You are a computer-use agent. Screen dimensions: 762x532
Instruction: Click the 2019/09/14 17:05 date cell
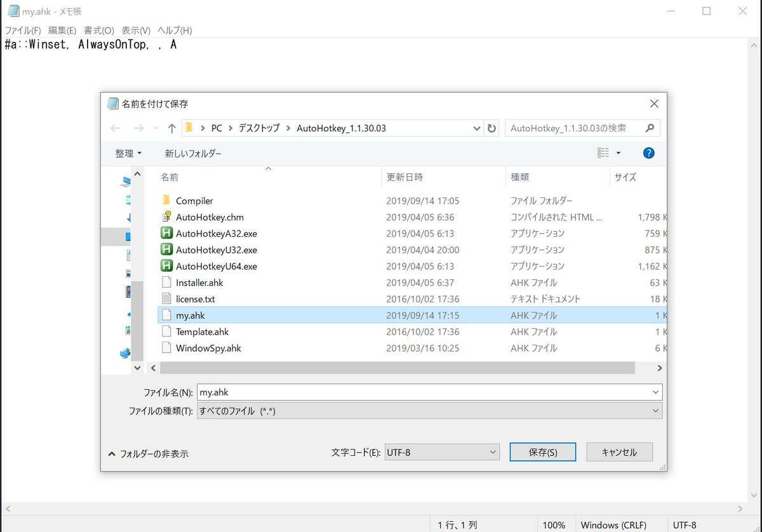click(x=422, y=201)
